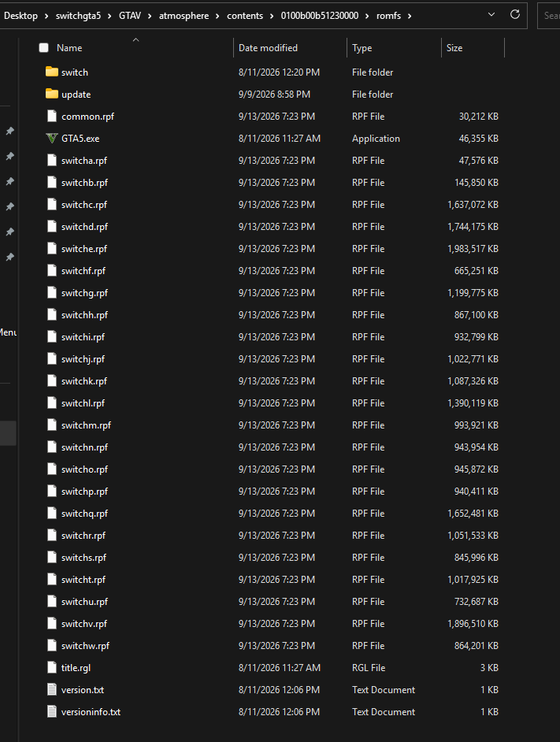Click the switchm.rpf file icon
The width and height of the screenshot is (560, 742).
52,425
